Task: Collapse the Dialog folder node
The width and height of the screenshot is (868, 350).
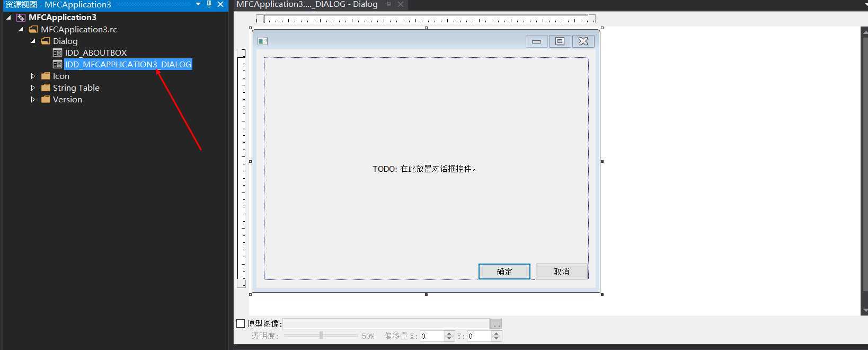Action: pos(33,41)
